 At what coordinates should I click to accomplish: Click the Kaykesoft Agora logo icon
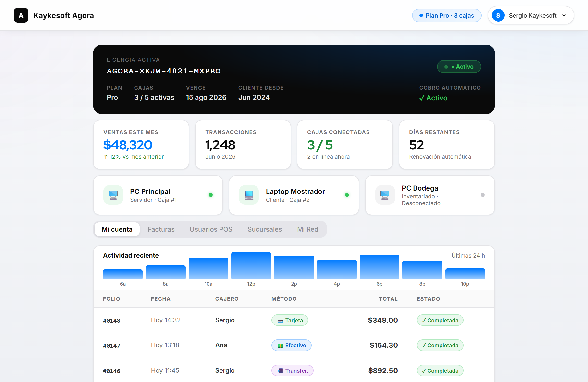[x=21, y=15]
